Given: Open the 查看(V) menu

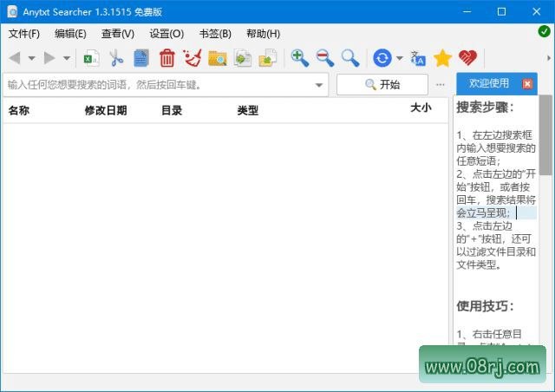Looking at the screenshot, I should [118, 34].
